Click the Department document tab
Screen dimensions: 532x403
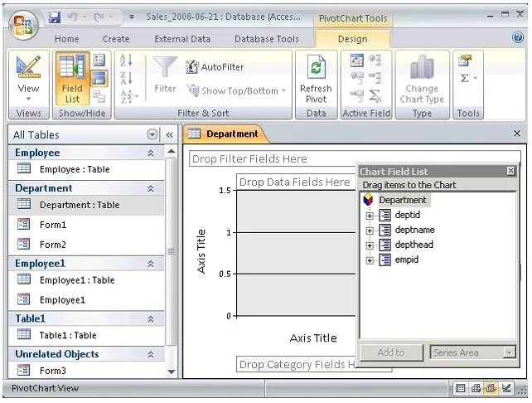coord(225,134)
